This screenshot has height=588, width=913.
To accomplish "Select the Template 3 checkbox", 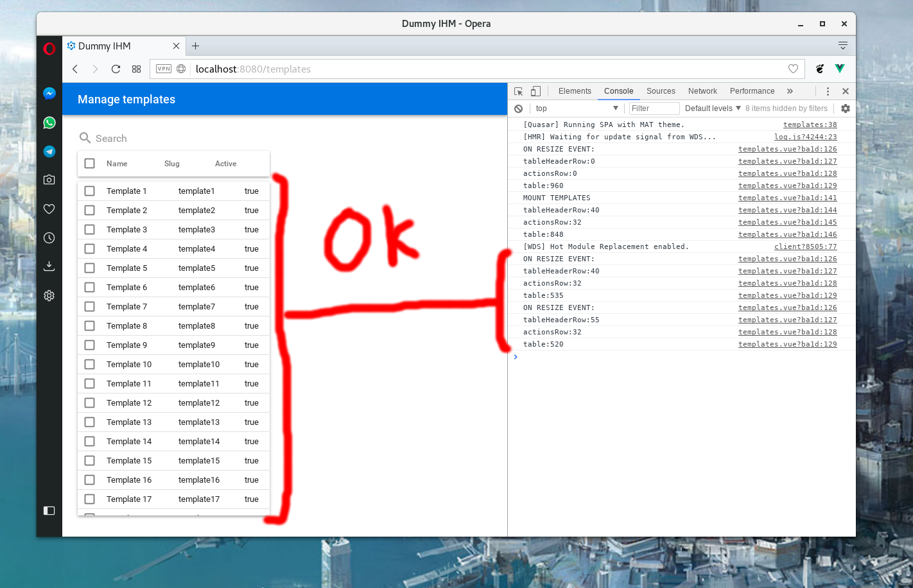I will (x=90, y=230).
